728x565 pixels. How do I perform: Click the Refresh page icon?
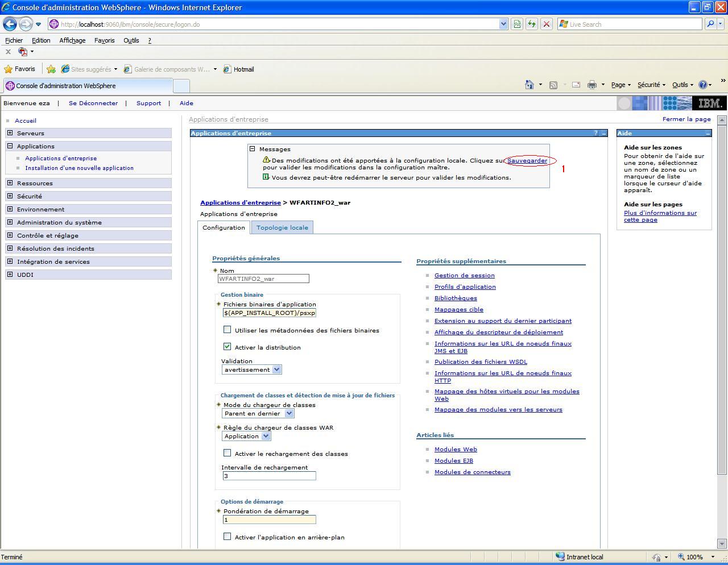531,24
